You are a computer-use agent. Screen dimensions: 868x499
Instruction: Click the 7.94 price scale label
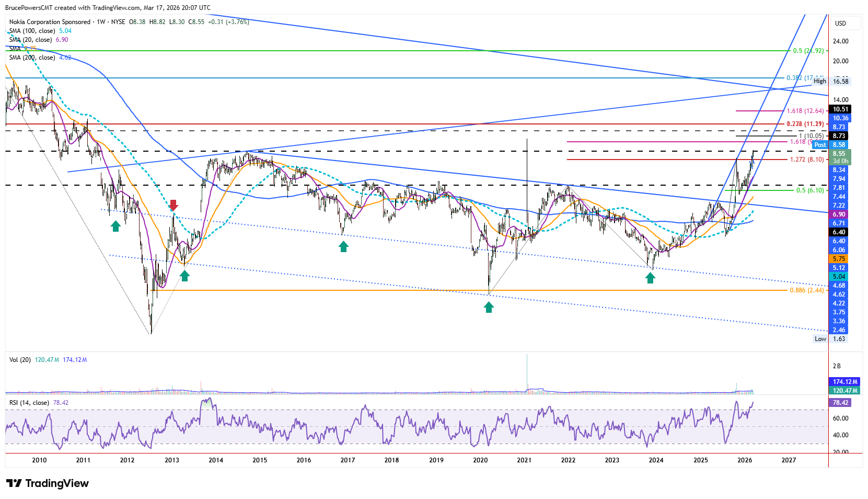pyautogui.click(x=839, y=179)
